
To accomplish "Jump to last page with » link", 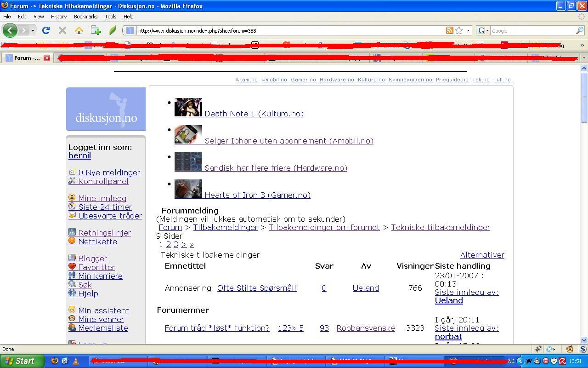I will pos(192,244).
